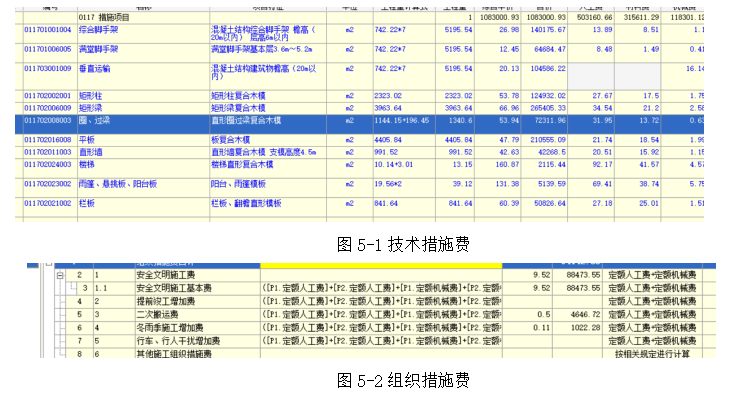Click 按相关规定进行计算 remark cell

(652, 354)
